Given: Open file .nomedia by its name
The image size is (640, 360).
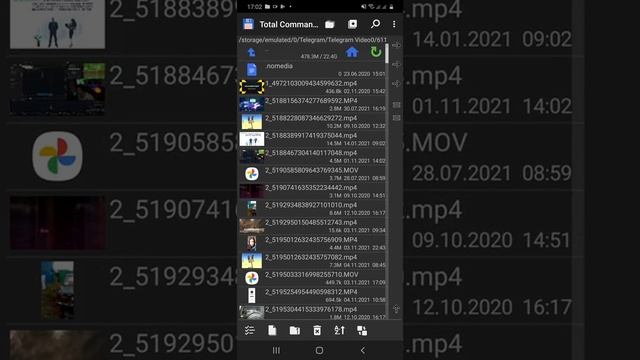Looking at the screenshot, I should click(279, 66).
